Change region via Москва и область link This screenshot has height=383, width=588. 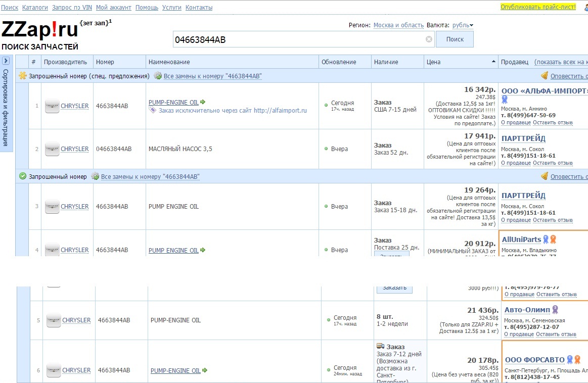(x=398, y=25)
